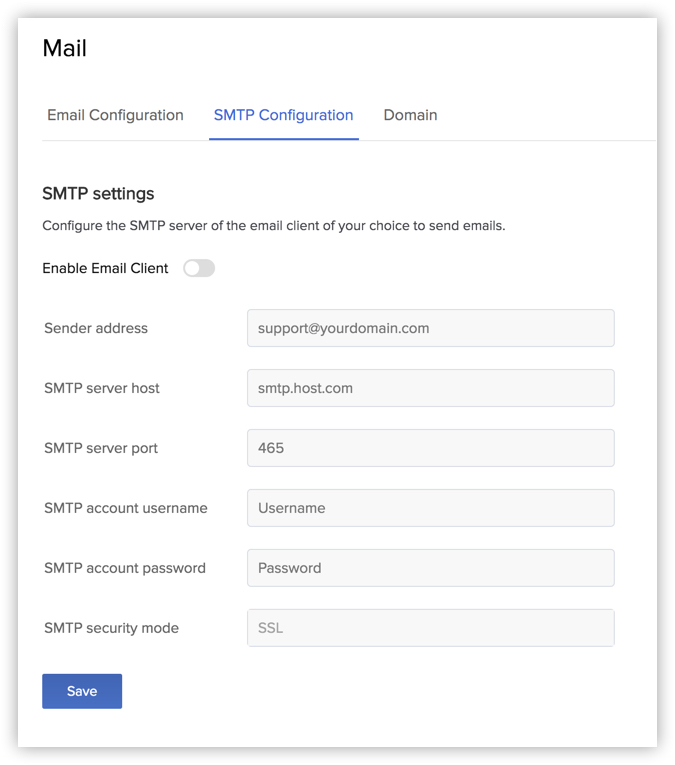
Task: Toggle the Enable Email Client switch
Action: (199, 268)
